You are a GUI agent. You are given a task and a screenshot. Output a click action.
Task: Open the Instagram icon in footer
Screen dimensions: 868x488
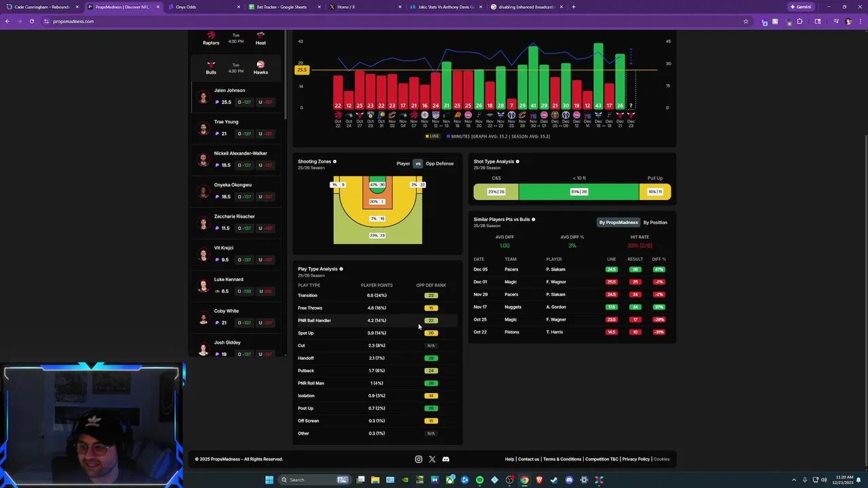tap(418, 459)
